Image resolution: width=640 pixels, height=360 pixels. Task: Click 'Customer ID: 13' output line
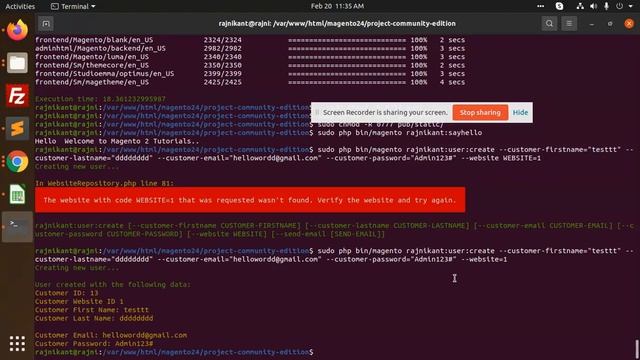[x=67, y=293]
